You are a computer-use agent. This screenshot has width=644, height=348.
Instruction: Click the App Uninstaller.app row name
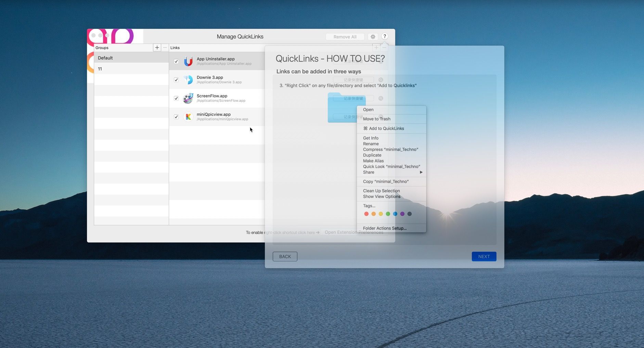point(216,59)
